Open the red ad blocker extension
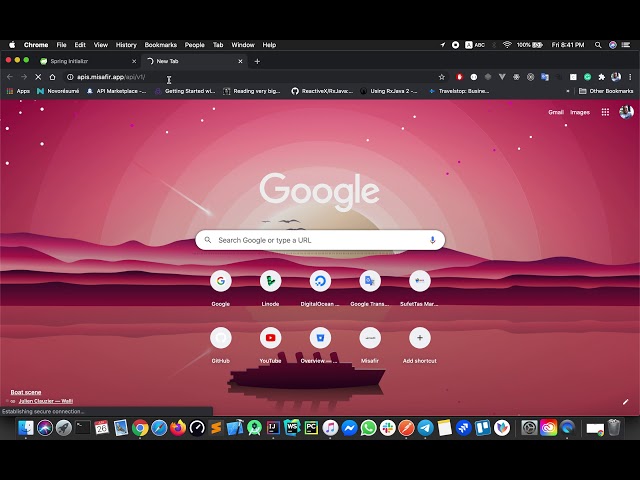640x480 pixels. tap(460, 77)
